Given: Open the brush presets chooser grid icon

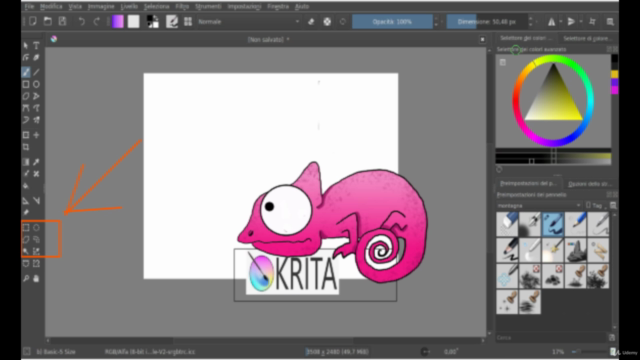Looking at the screenshot, I should coord(188,22).
